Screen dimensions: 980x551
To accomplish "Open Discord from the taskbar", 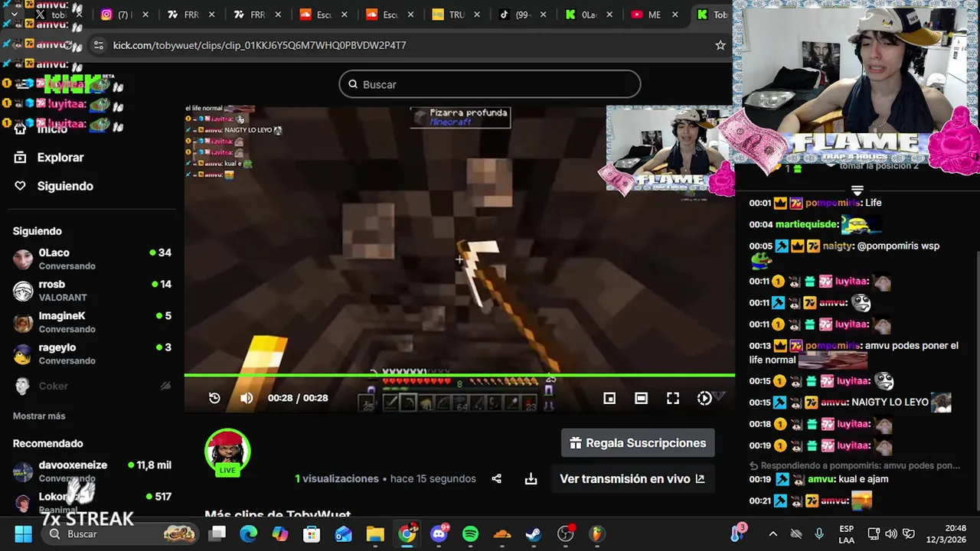I will click(x=439, y=534).
